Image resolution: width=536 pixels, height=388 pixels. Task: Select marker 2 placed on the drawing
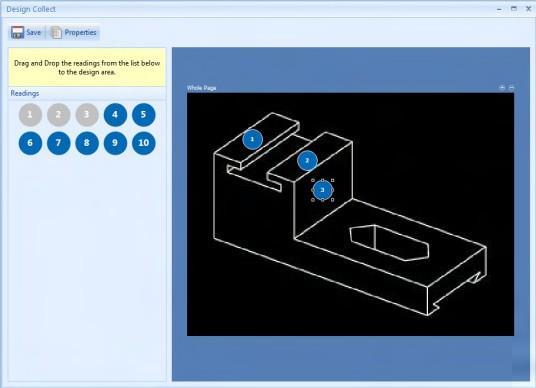(x=307, y=161)
